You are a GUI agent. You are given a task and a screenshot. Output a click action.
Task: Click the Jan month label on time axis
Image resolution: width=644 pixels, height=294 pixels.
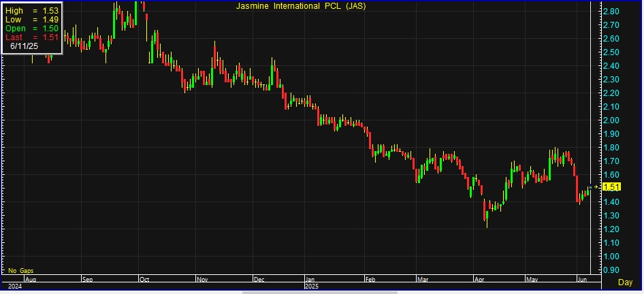point(310,280)
